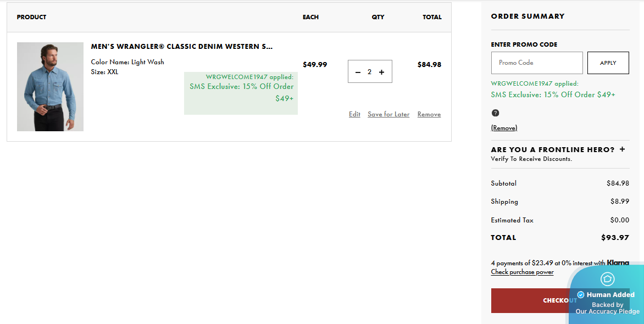Focus the Promo Code input field
The image size is (644, 324).
point(536,63)
